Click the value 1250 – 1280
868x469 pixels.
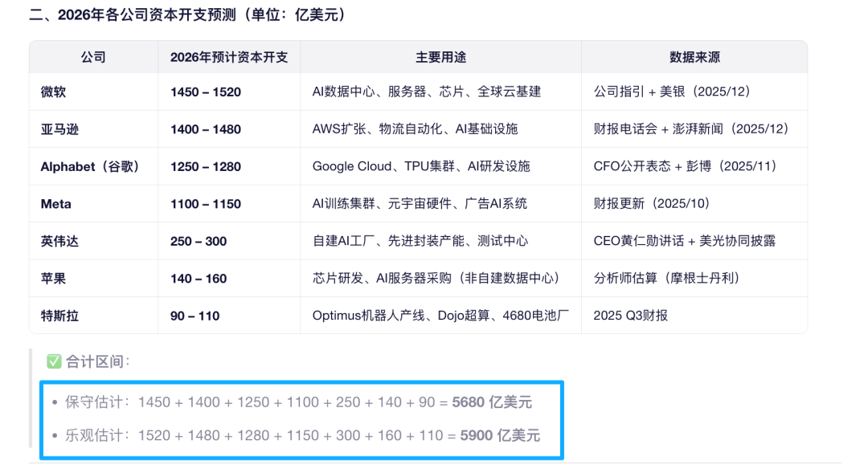(206, 166)
